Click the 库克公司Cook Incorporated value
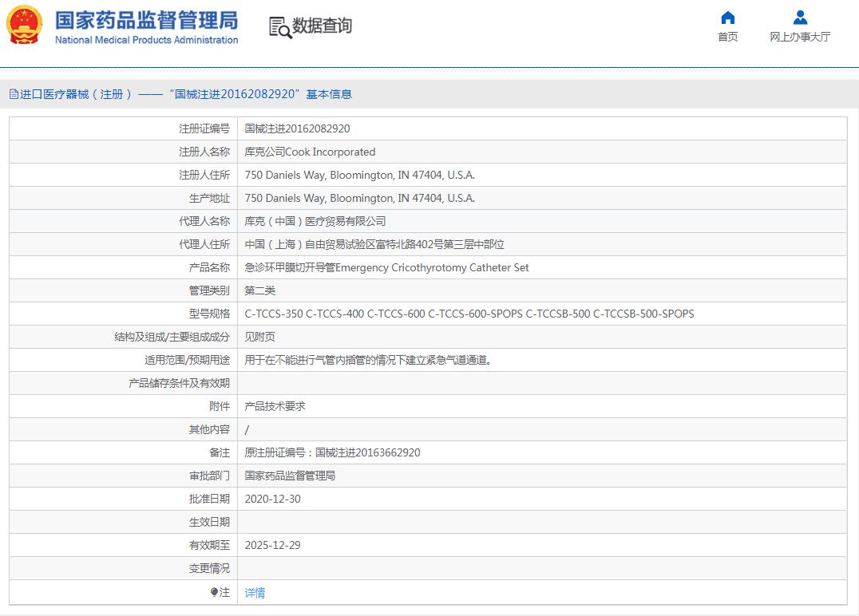The image size is (859, 616). pyautogui.click(x=310, y=152)
